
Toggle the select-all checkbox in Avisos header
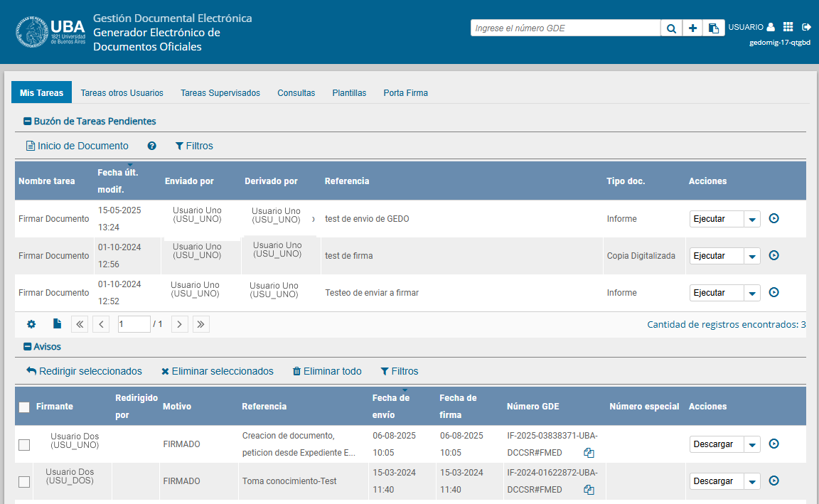[x=24, y=407]
